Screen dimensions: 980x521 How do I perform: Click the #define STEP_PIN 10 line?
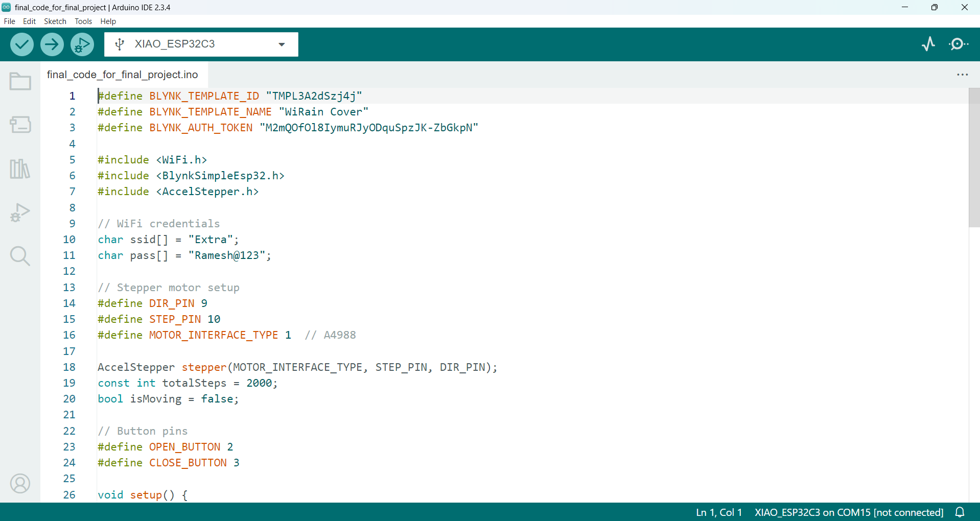(x=159, y=319)
